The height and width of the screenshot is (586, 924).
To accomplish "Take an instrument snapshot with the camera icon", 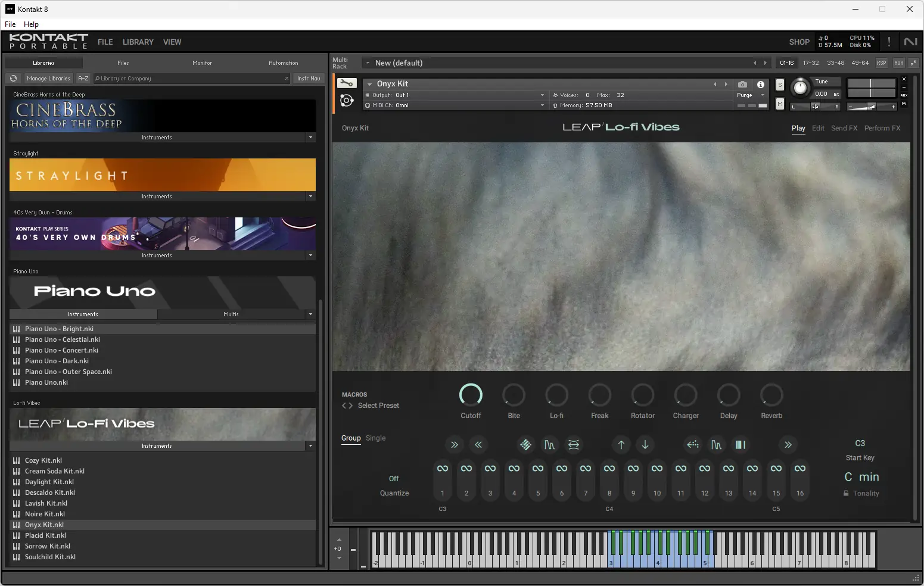I will pos(742,84).
